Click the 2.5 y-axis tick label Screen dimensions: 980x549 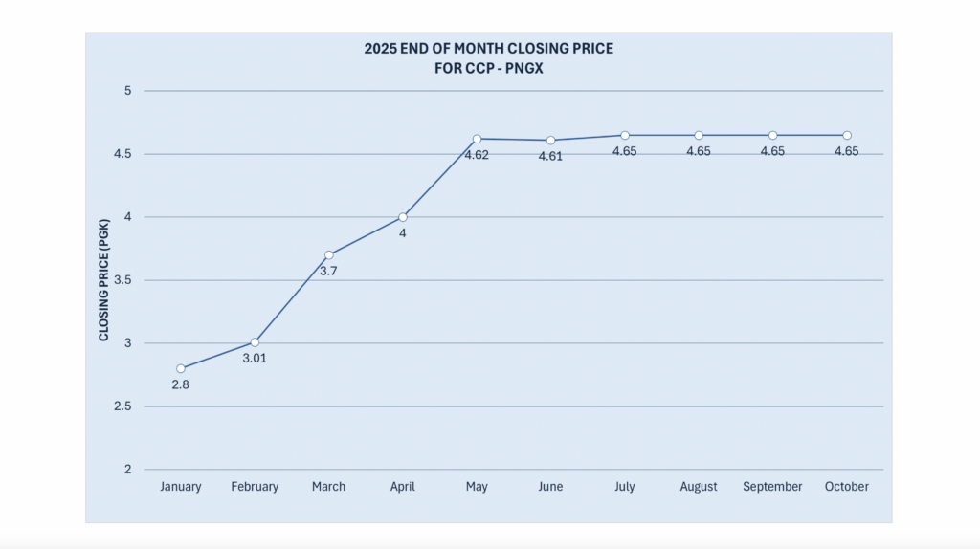[122, 406]
